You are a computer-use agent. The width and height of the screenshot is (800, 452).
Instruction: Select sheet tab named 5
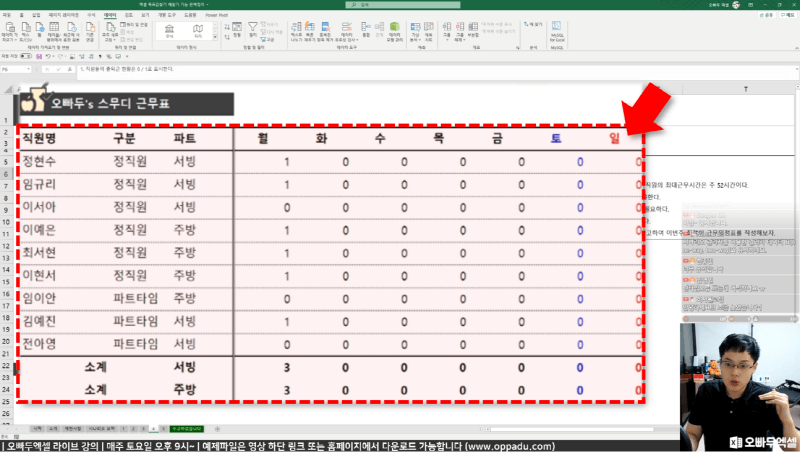tap(163, 429)
